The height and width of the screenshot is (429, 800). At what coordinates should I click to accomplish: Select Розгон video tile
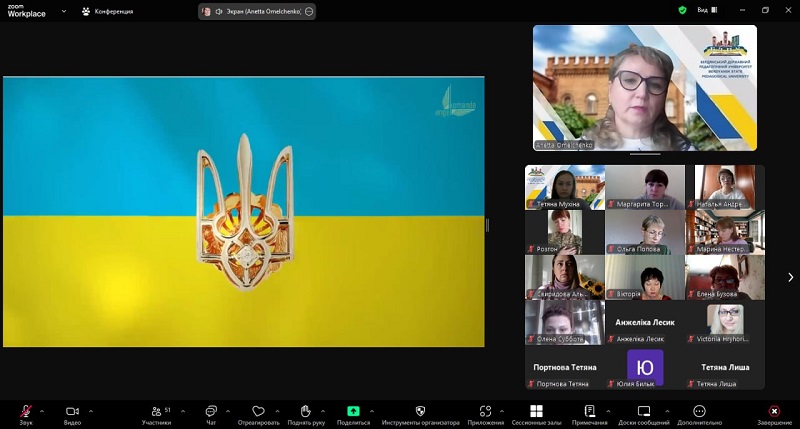point(565,232)
